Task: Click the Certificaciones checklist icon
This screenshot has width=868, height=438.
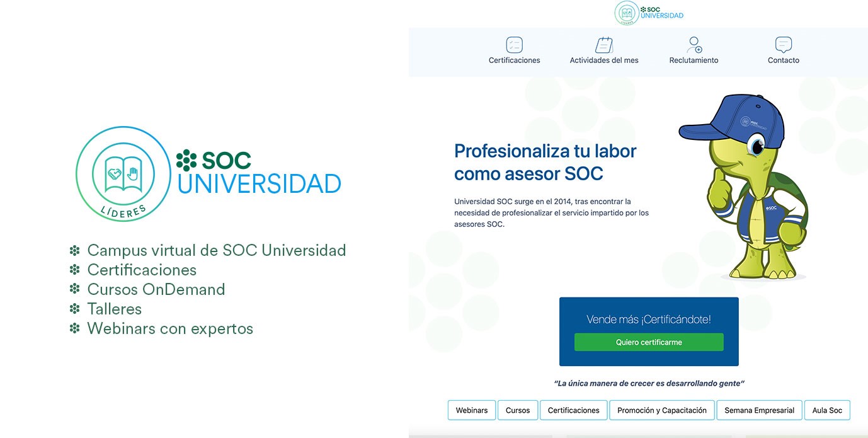Action: 514,45
